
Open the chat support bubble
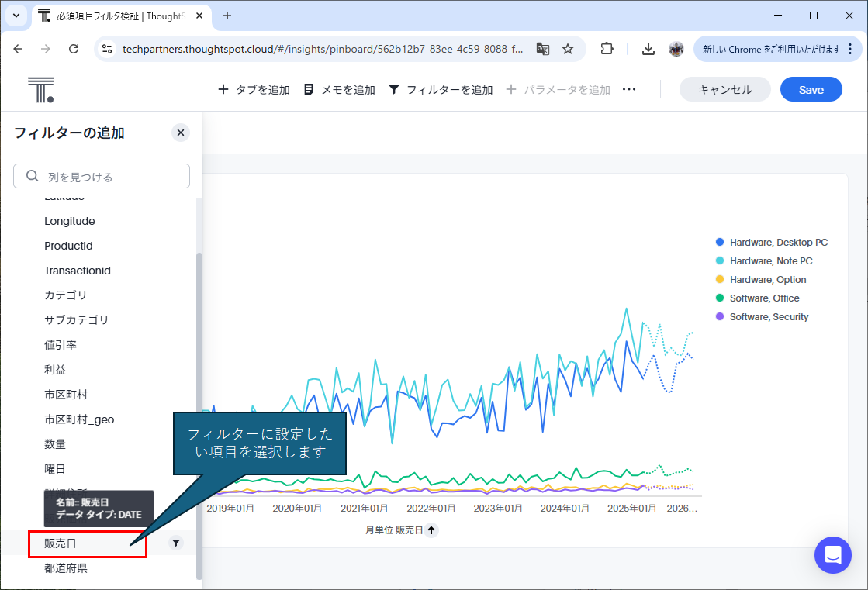(832, 555)
